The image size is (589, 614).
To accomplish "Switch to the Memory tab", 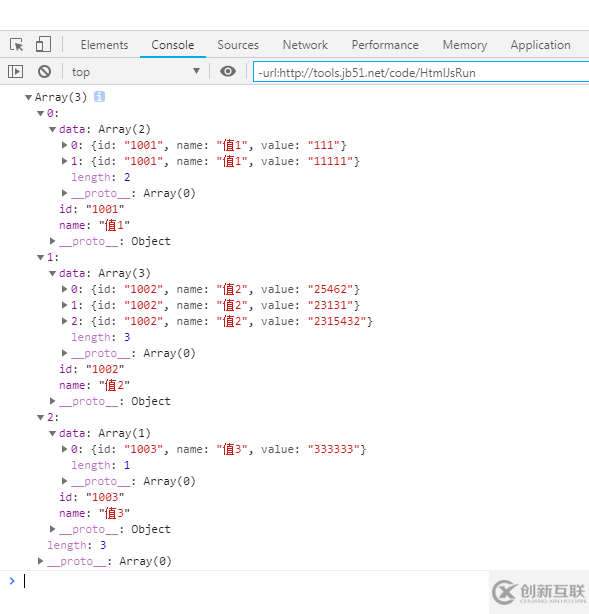I will coord(464,45).
